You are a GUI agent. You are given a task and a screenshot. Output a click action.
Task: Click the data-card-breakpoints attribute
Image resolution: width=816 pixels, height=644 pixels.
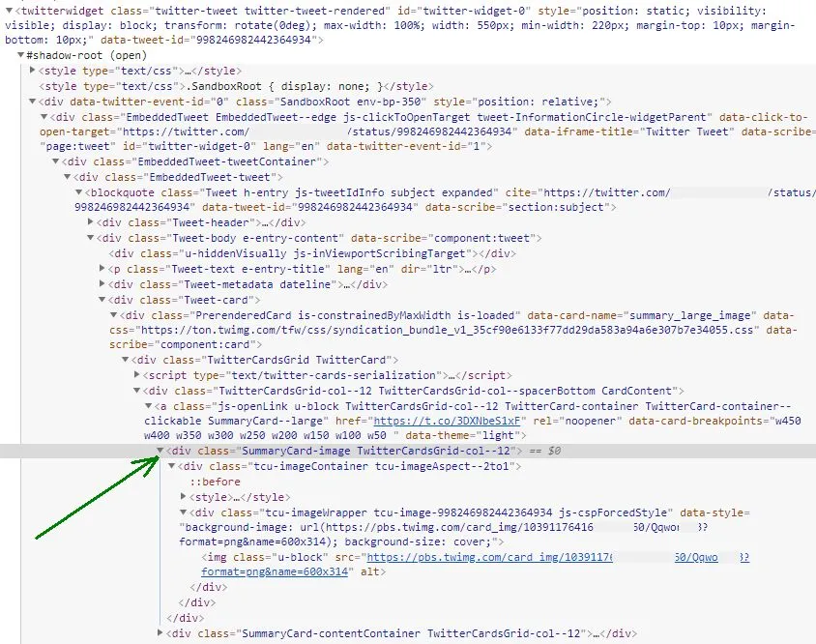(x=714, y=421)
